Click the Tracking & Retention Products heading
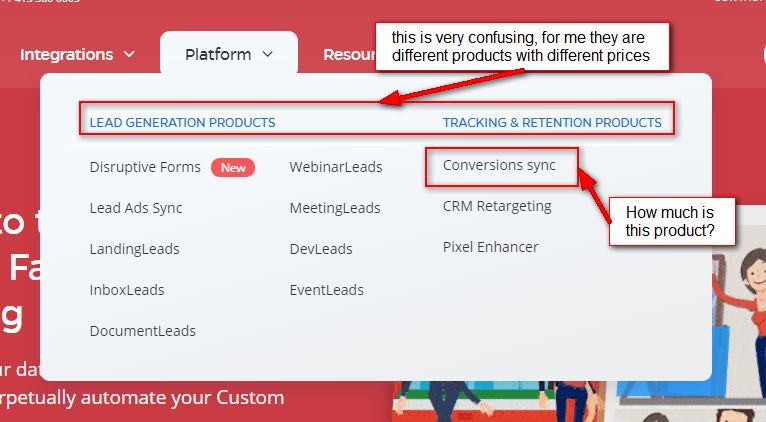 pos(552,123)
